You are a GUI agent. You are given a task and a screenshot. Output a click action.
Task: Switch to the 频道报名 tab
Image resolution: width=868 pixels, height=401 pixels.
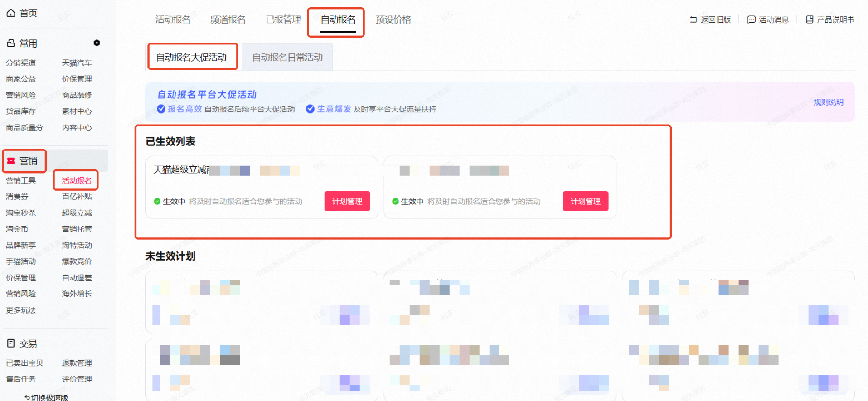point(228,19)
